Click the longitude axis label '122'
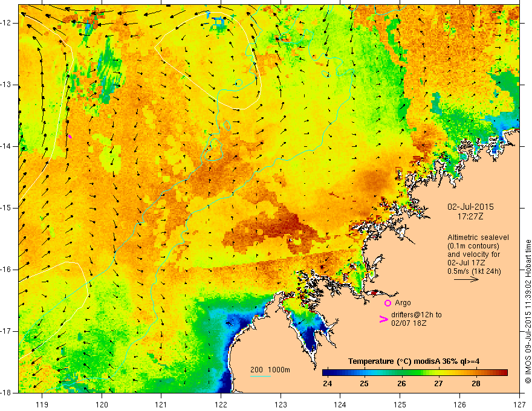532x411 pixels. tap(221, 404)
